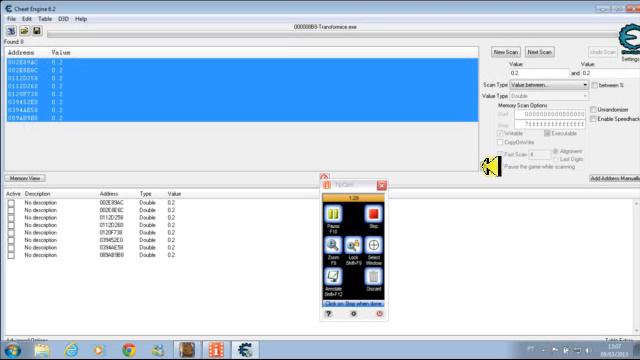Open the Table menu
Image resolution: width=640 pixels, height=360 pixels.
(x=45, y=19)
